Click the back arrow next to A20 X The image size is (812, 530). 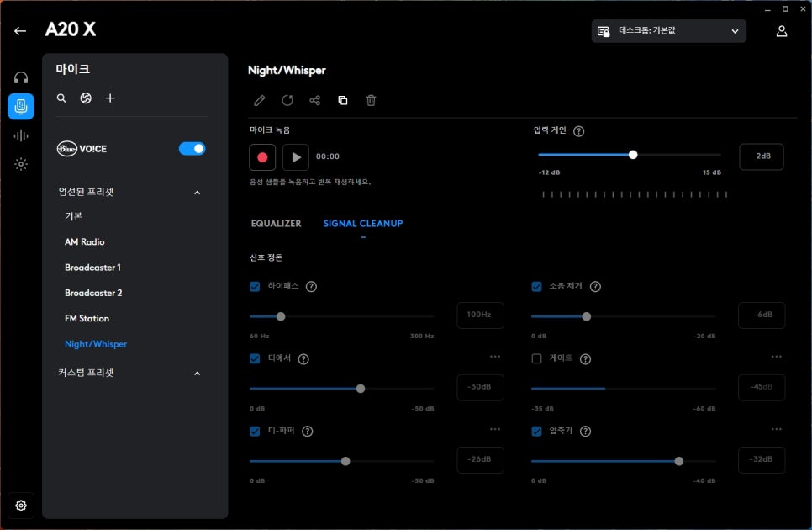point(20,31)
